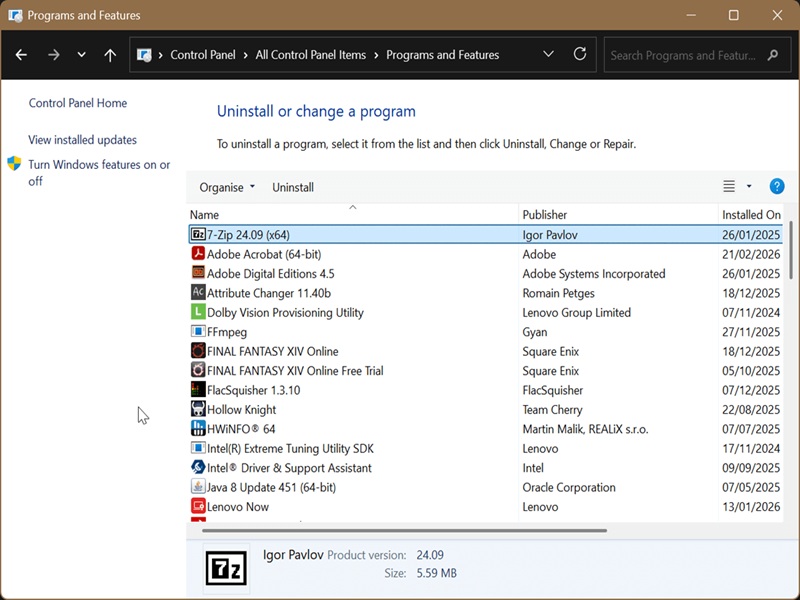Expand chevron after All Control Panel Items
Viewport: 800px width, 600px height.
point(376,55)
